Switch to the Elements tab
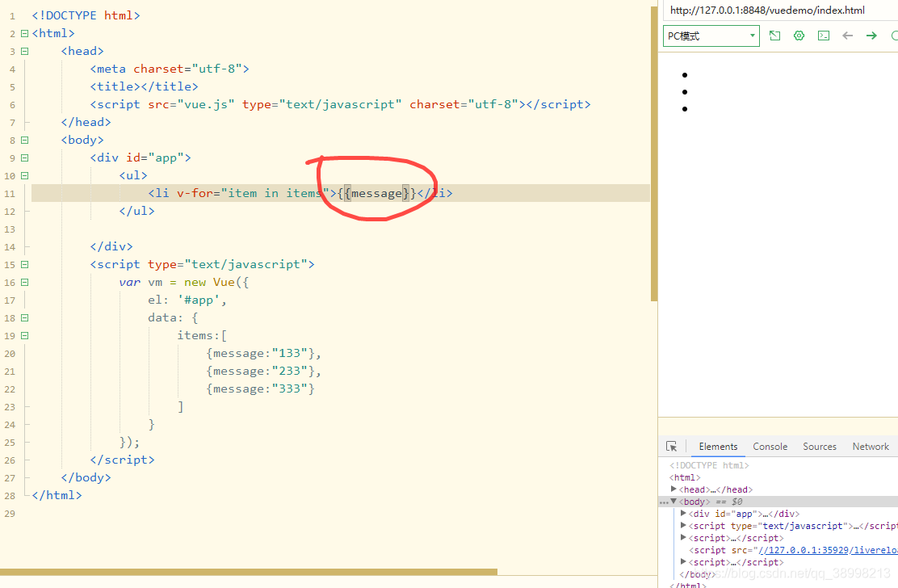Image resolution: width=898 pixels, height=588 pixels. pyautogui.click(x=718, y=447)
